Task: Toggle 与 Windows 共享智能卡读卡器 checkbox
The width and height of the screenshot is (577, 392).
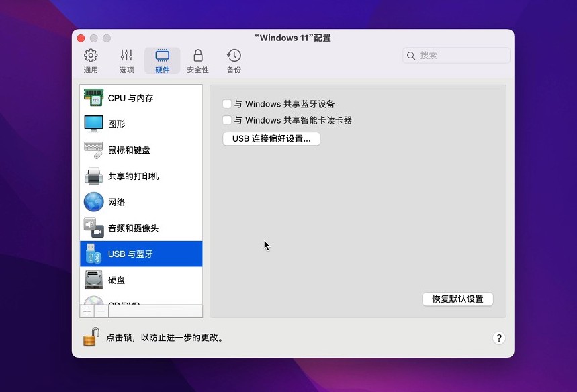Action: coord(227,121)
